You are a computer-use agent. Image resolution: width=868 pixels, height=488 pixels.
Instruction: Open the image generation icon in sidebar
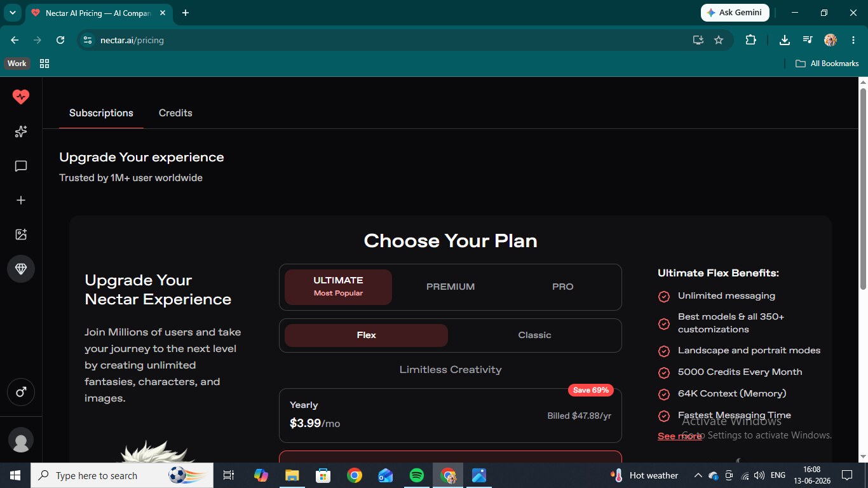tap(21, 234)
